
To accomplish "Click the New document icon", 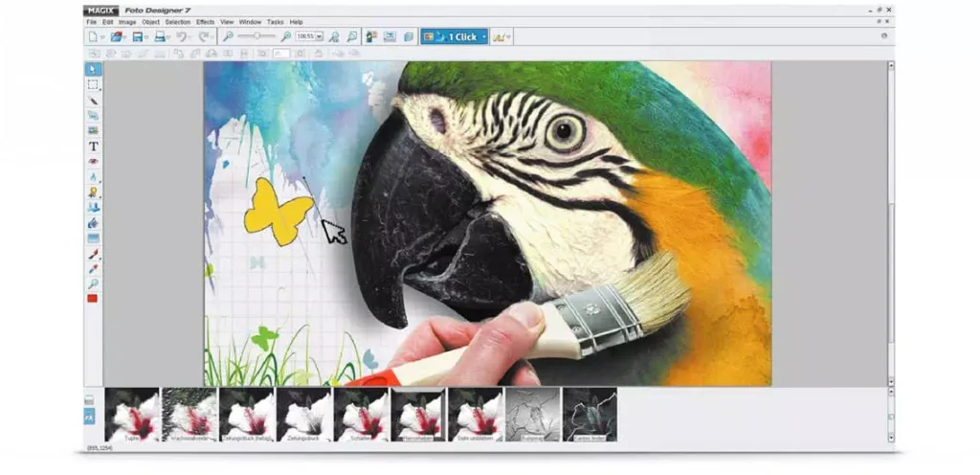I will (x=93, y=37).
